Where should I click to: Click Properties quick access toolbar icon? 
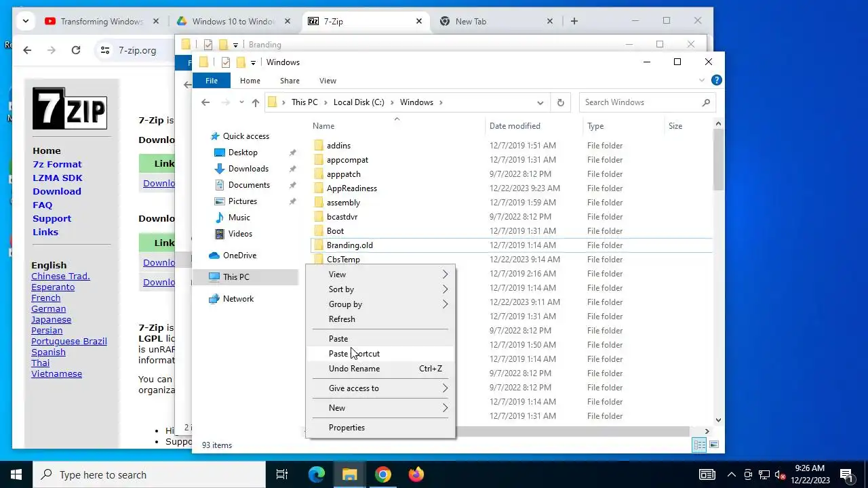click(x=226, y=62)
